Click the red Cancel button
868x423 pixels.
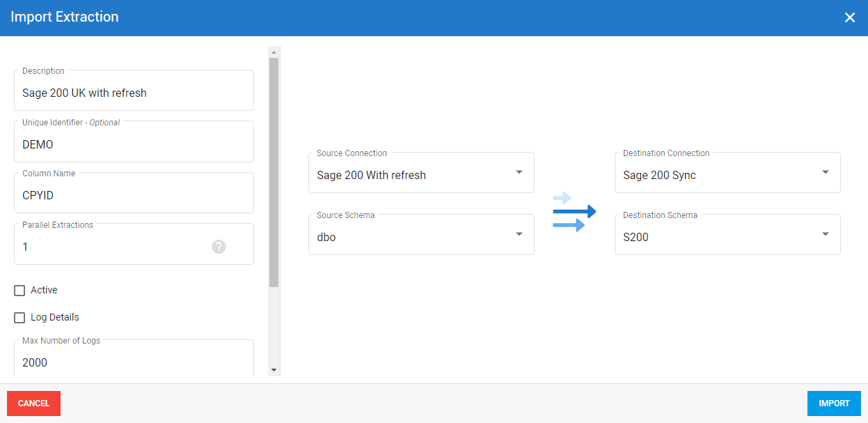click(33, 403)
